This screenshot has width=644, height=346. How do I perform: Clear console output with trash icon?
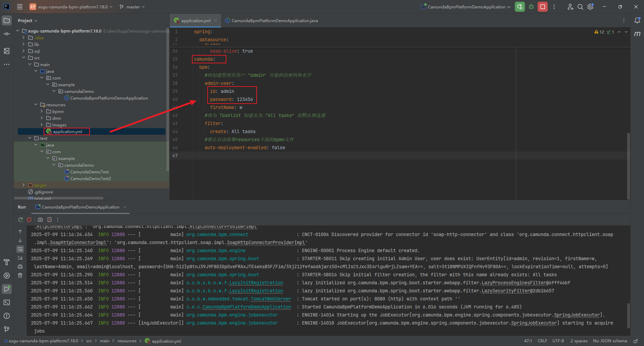click(x=20, y=275)
